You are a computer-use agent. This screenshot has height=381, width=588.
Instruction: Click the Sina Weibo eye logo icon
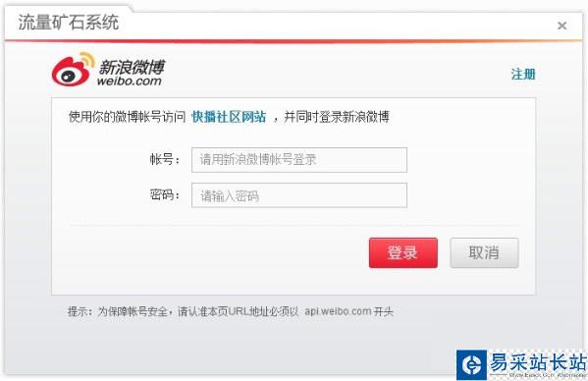(73, 70)
